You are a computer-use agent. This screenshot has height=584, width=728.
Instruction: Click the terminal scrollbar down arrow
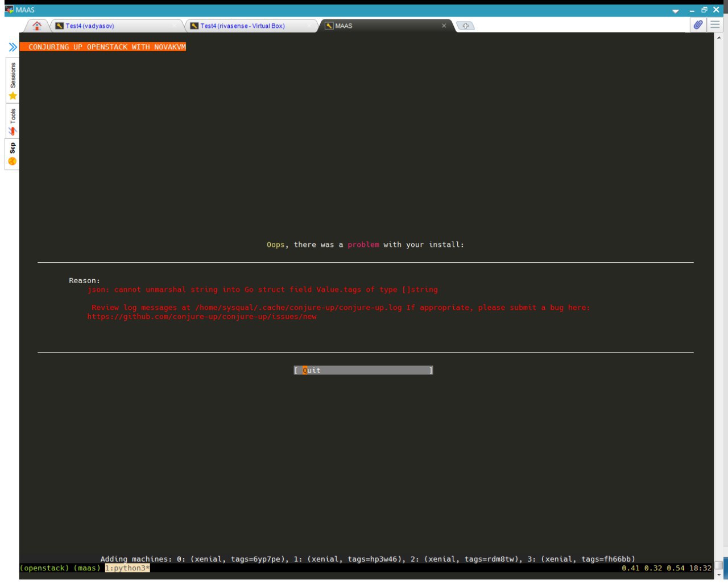tap(719, 574)
